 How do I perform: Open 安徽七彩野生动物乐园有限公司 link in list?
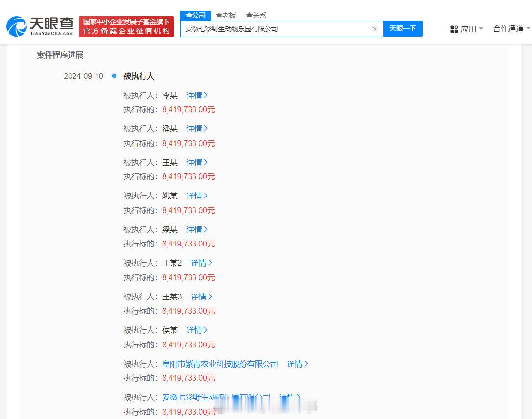(x=216, y=397)
